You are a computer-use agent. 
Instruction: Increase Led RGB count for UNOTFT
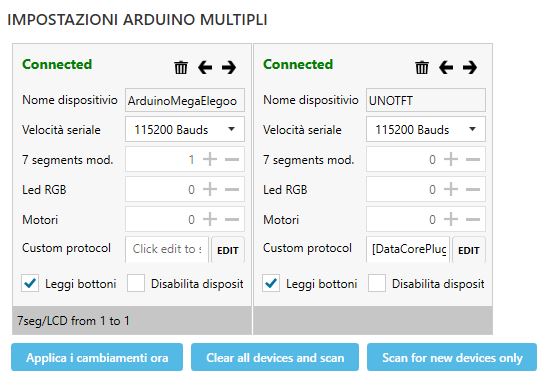point(451,189)
